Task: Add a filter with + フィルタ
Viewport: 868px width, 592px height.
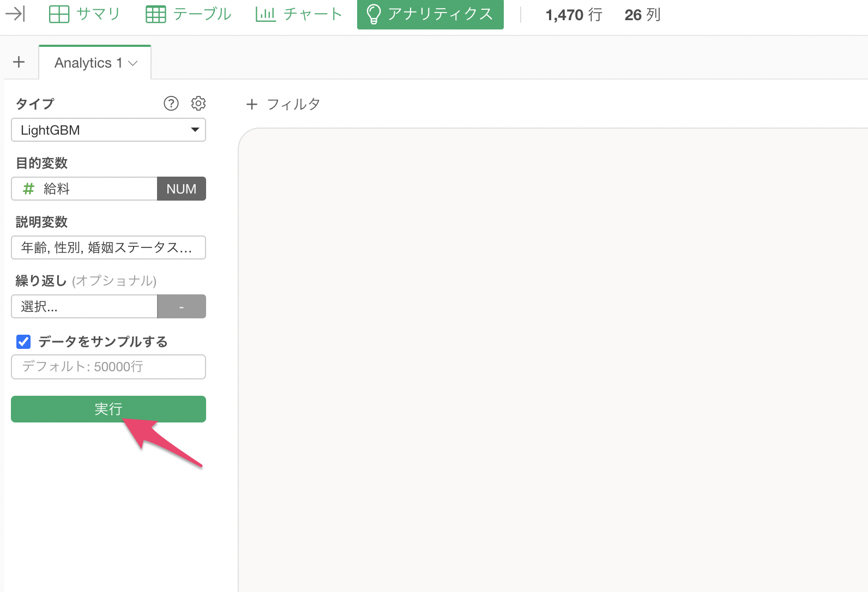Action: pos(283,104)
